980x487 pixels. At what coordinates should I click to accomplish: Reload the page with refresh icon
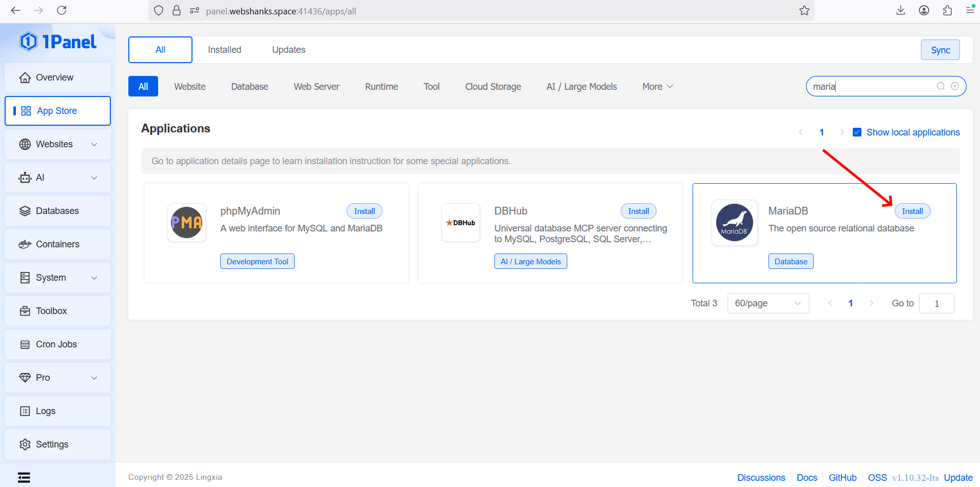point(62,10)
